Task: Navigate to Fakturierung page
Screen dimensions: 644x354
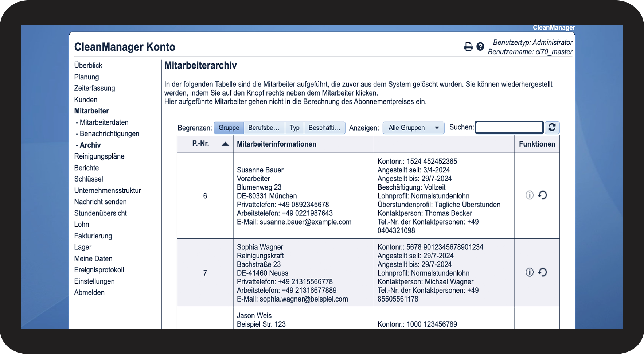Action: (x=93, y=236)
